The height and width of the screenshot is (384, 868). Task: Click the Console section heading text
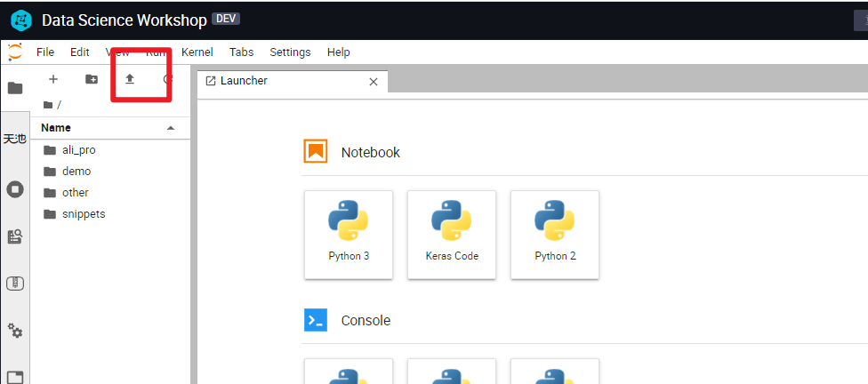pyautogui.click(x=366, y=320)
